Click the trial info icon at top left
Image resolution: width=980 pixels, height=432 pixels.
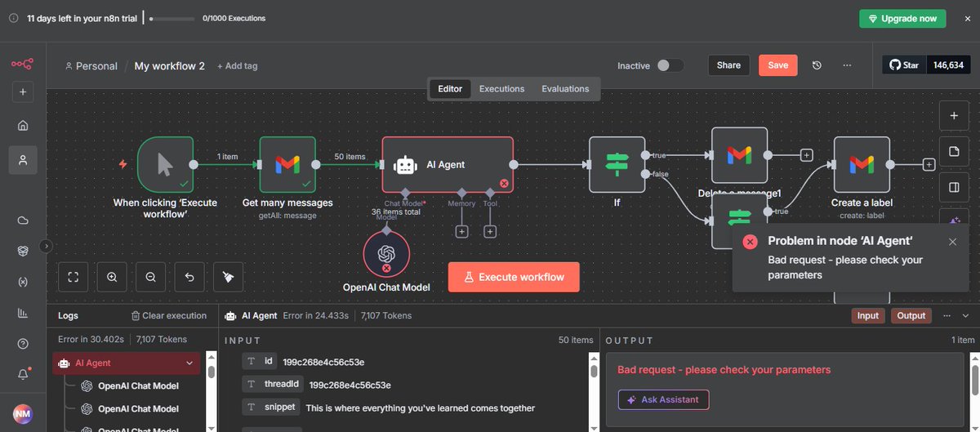[13, 18]
